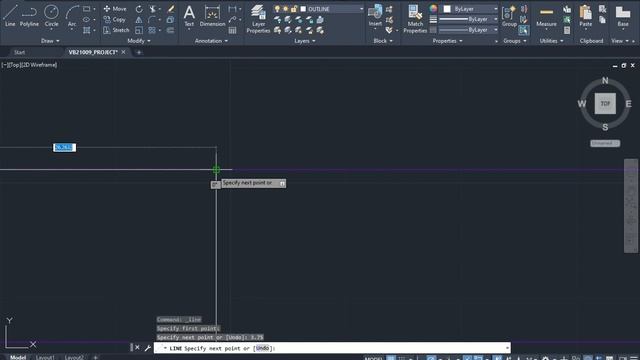Expand the Annotation panel

click(x=211, y=41)
